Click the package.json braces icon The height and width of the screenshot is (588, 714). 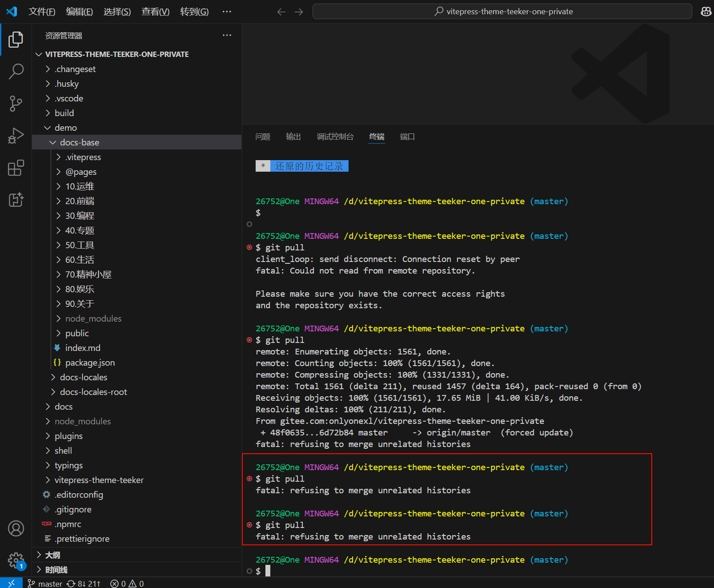pyautogui.click(x=57, y=362)
